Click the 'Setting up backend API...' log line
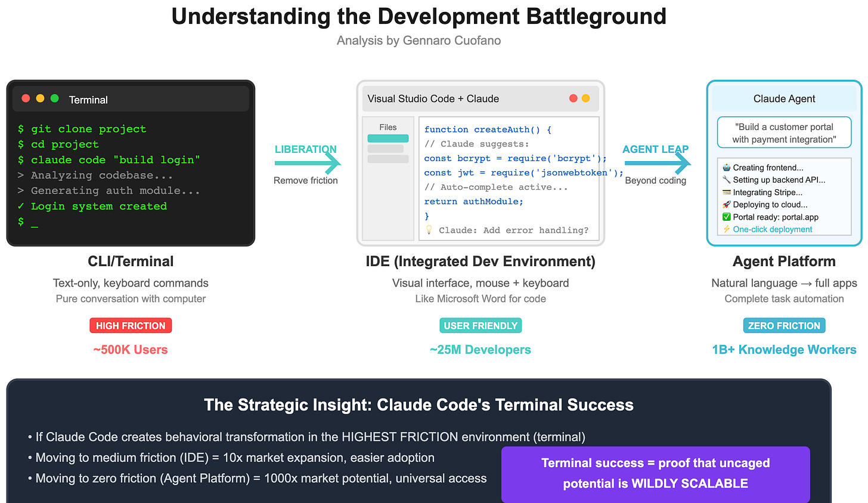This screenshot has width=868, height=503. click(x=779, y=180)
